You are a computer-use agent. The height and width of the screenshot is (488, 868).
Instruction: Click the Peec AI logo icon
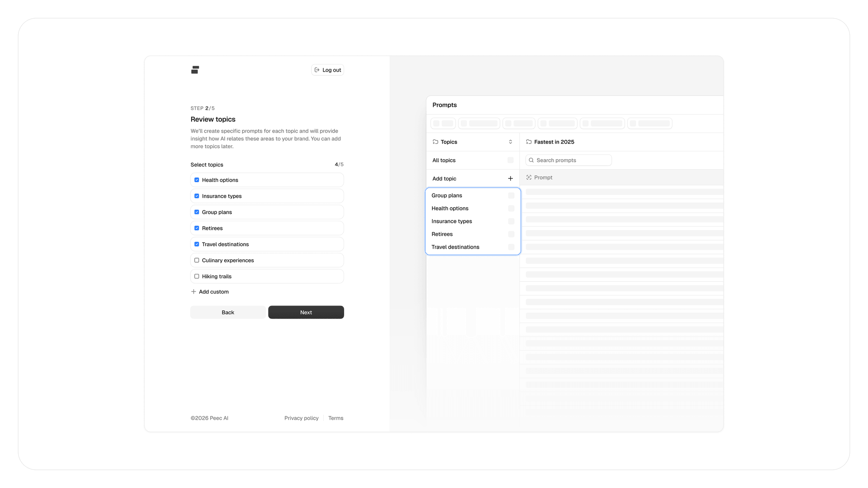pos(195,70)
